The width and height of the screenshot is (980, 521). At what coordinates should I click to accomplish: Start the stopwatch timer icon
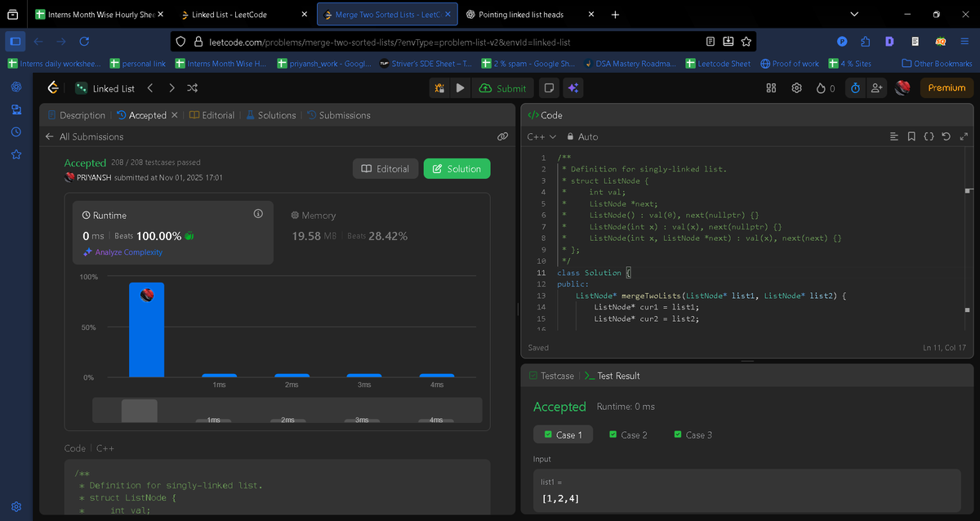[x=854, y=87]
